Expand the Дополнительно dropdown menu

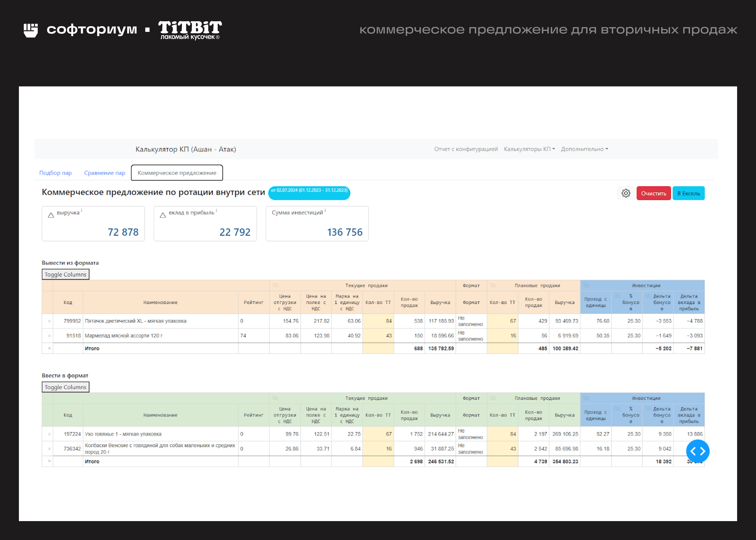click(584, 149)
